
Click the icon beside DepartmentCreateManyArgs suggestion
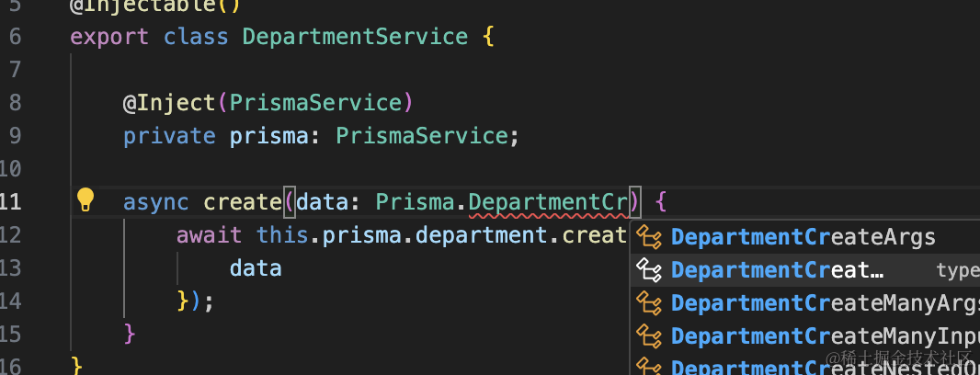650,303
